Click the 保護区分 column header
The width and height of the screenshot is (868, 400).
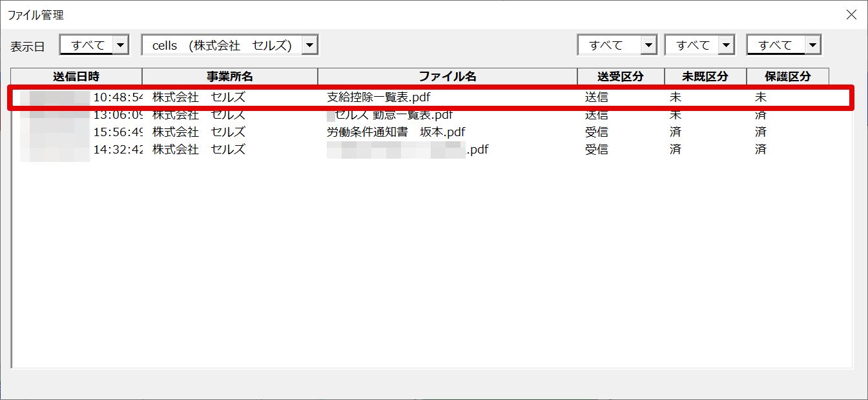pos(788,76)
